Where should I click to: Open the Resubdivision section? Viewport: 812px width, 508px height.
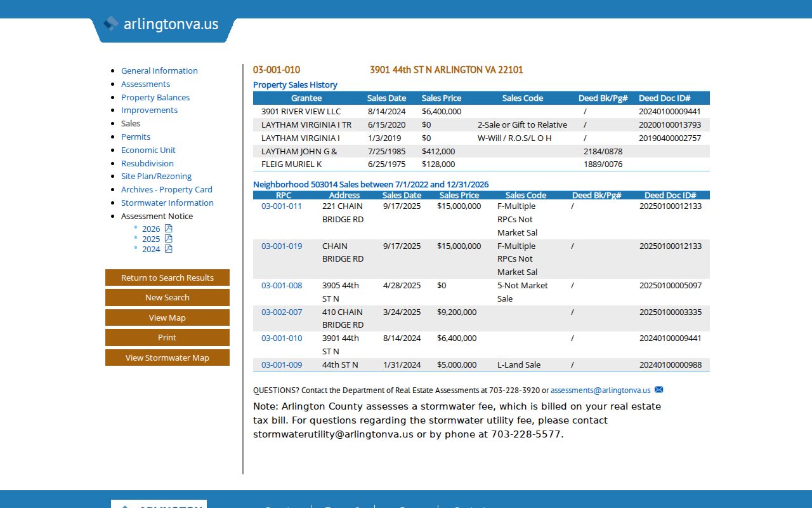coord(147,163)
